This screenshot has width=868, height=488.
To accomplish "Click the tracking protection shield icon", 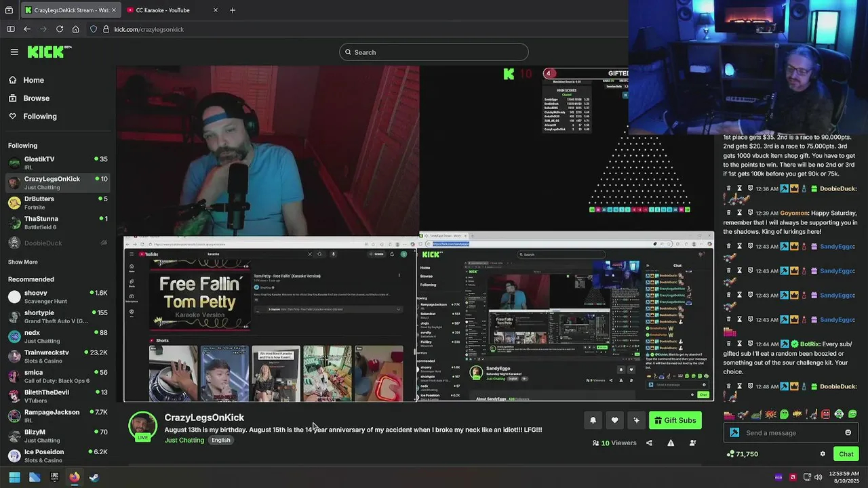I will [x=94, y=29].
